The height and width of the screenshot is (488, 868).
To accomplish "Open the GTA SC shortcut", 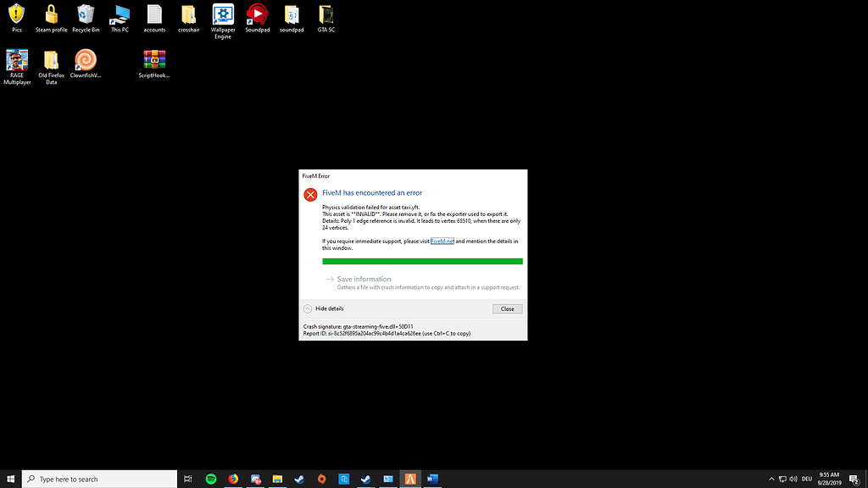I will pyautogui.click(x=325, y=15).
